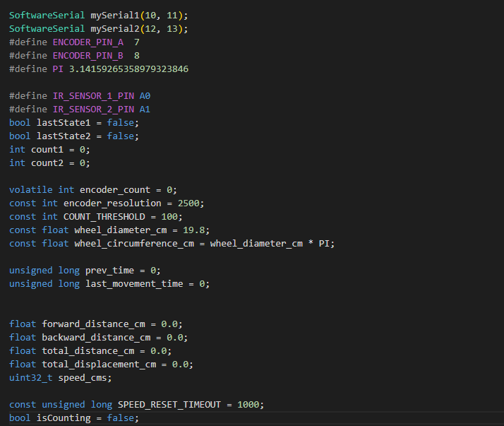This screenshot has width=504, height=426.
Task: Click the SPEED_RESET_TIMEOUT = 1000 line
Action: (x=136, y=405)
